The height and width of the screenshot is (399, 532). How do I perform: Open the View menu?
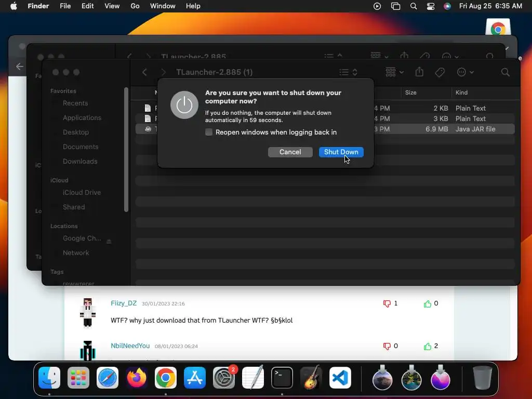tap(112, 6)
